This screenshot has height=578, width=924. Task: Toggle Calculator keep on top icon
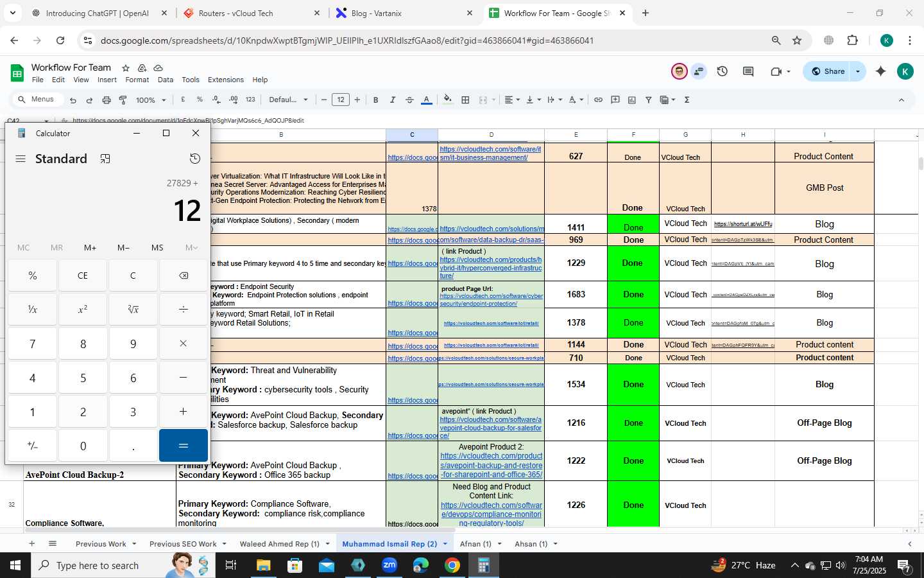[105, 159]
